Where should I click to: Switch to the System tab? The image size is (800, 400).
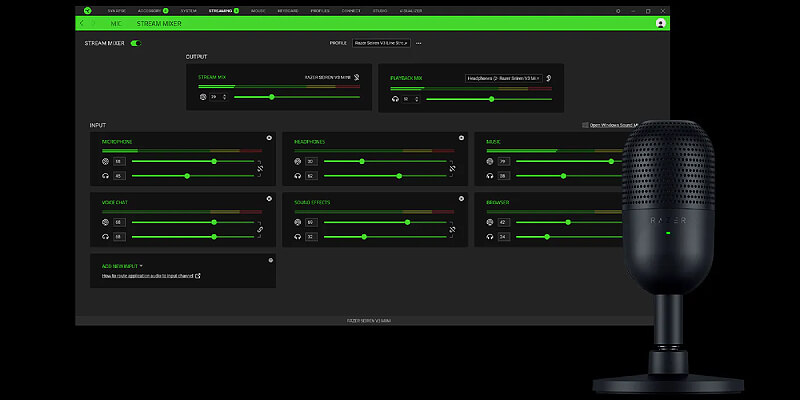coord(188,11)
